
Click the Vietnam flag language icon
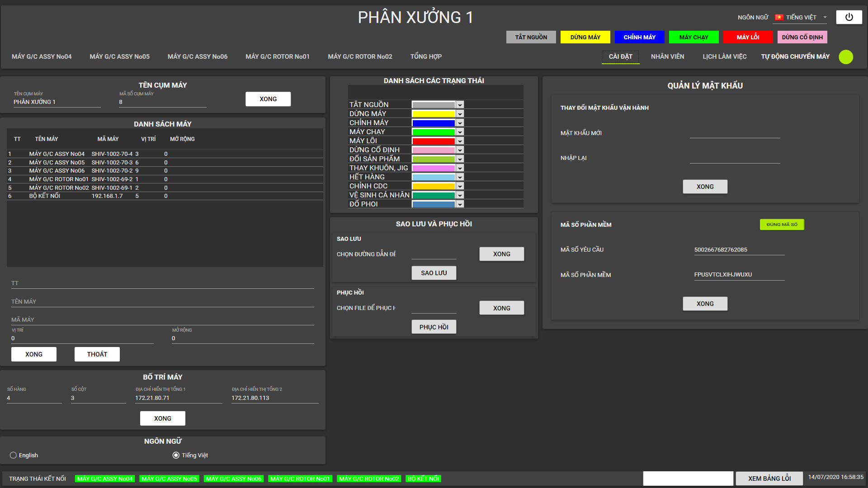779,17
